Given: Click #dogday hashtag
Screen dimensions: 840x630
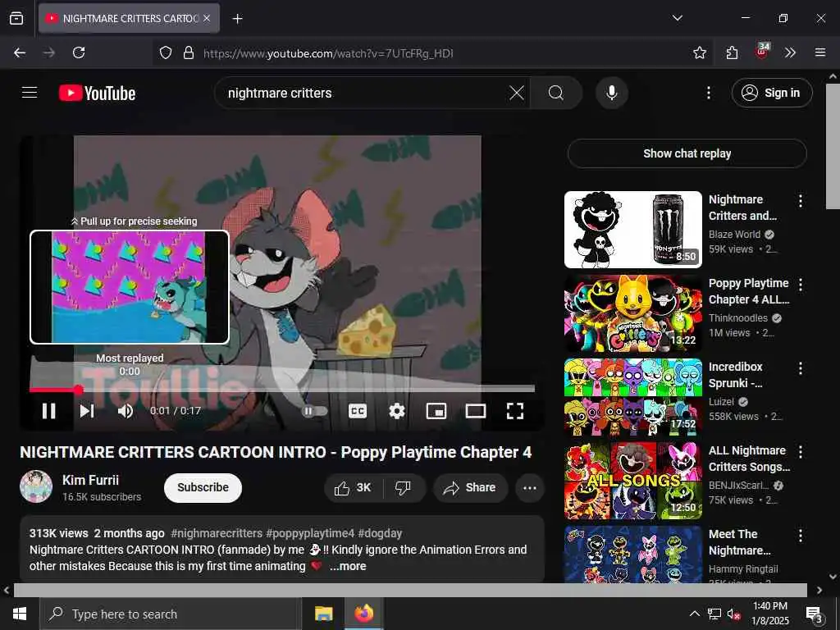Looking at the screenshot, I should click(380, 533).
